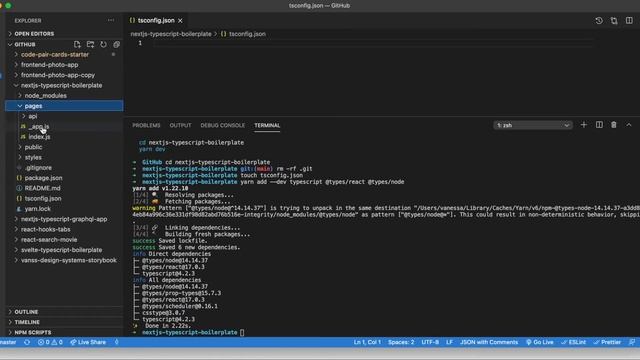
Task: Expand the react-search-movie folder
Action: click(x=49, y=240)
